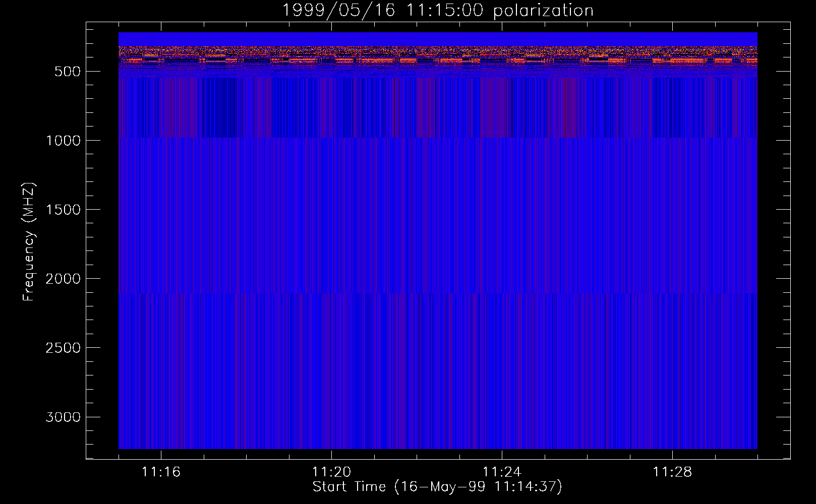Click the 500 frequency tick label

pyautogui.click(x=68, y=72)
